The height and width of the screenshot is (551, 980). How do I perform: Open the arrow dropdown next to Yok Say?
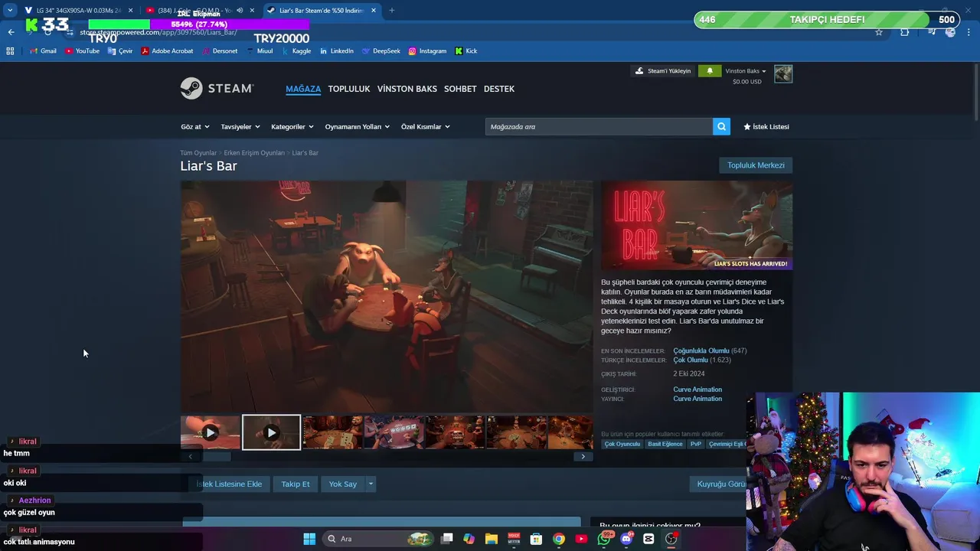pyautogui.click(x=371, y=484)
